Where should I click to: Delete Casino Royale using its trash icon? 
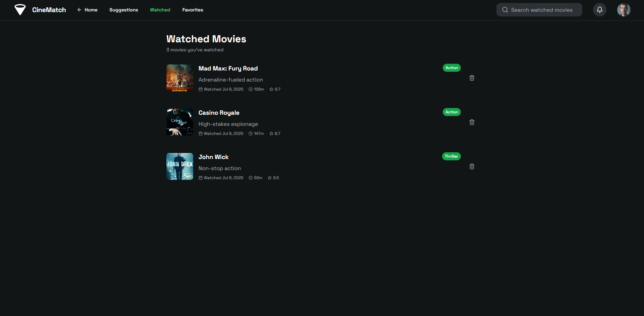click(472, 122)
